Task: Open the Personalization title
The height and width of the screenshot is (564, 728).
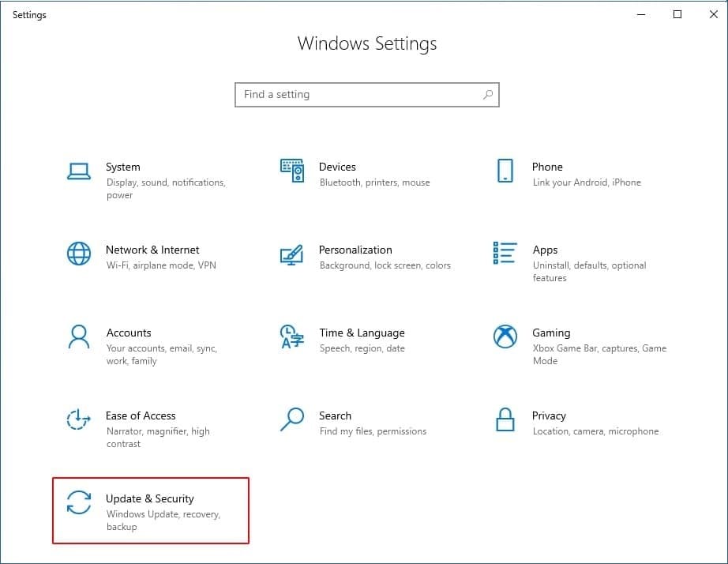Action: (x=355, y=250)
